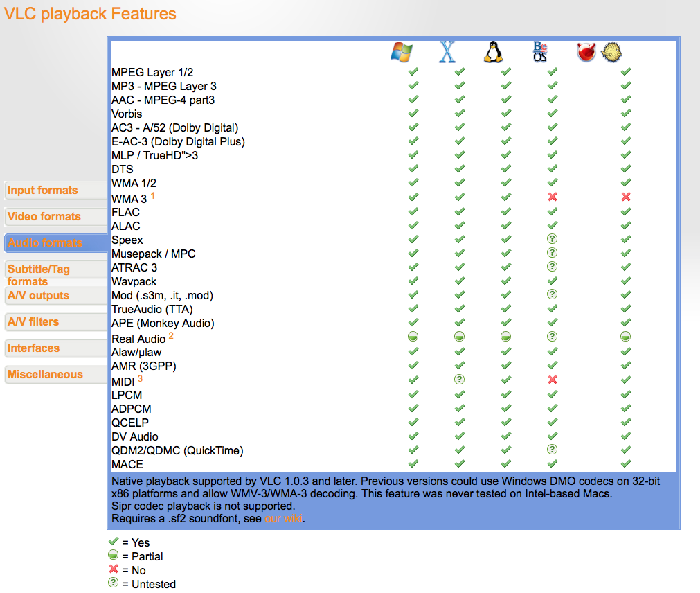Click the 'AMR (3GPP)' label
This screenshot has width=700, height=593.
144,366
